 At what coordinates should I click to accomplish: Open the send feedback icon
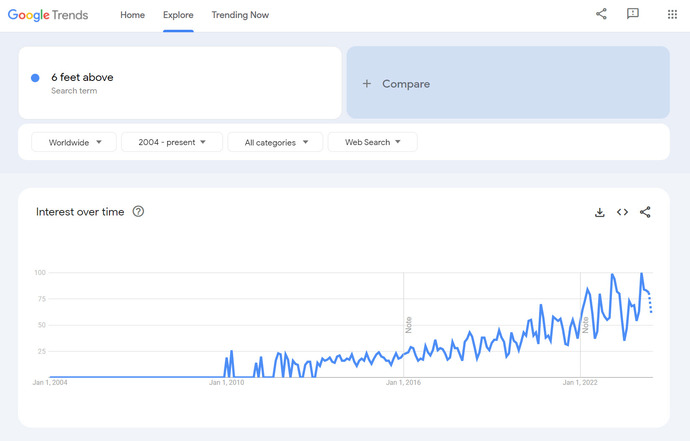(633, 14)
